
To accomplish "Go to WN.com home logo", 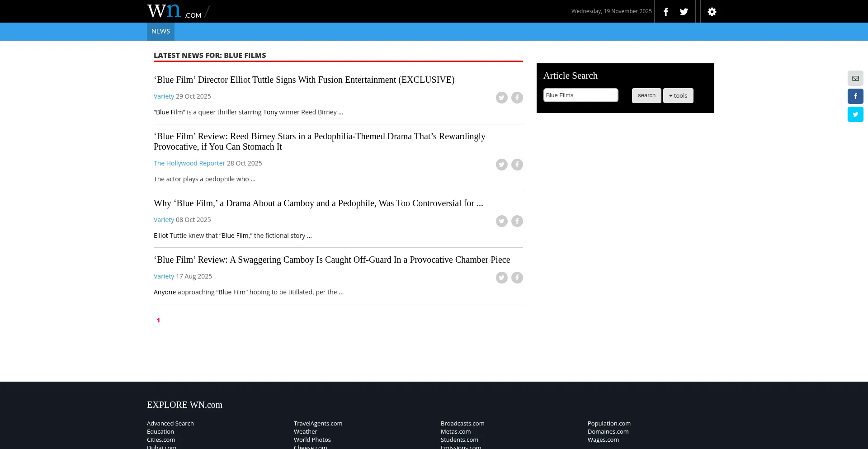I will 174,11.
